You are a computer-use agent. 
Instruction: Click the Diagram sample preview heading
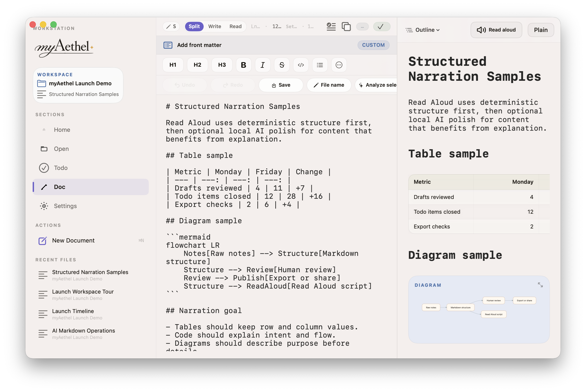[455, 255]
